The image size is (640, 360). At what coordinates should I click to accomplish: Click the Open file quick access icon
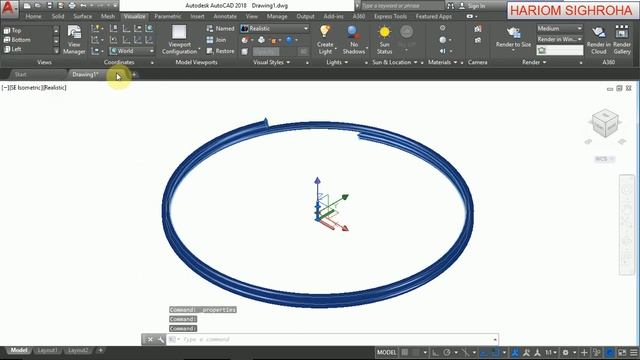(x=38, y=6)
